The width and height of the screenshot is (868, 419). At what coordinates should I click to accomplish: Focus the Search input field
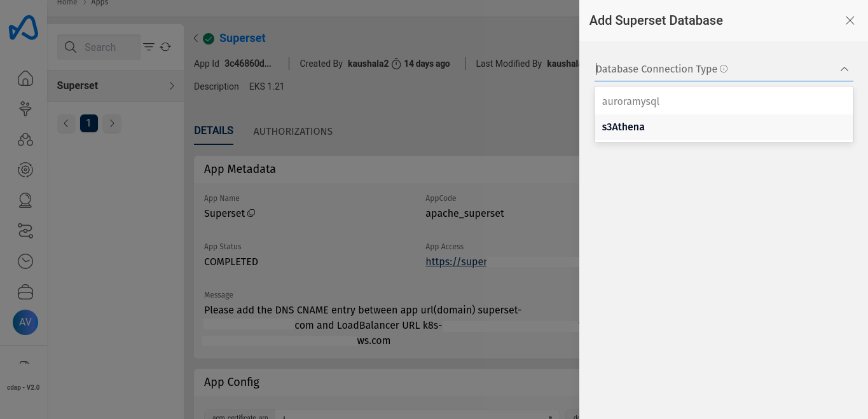pos(99,47)
